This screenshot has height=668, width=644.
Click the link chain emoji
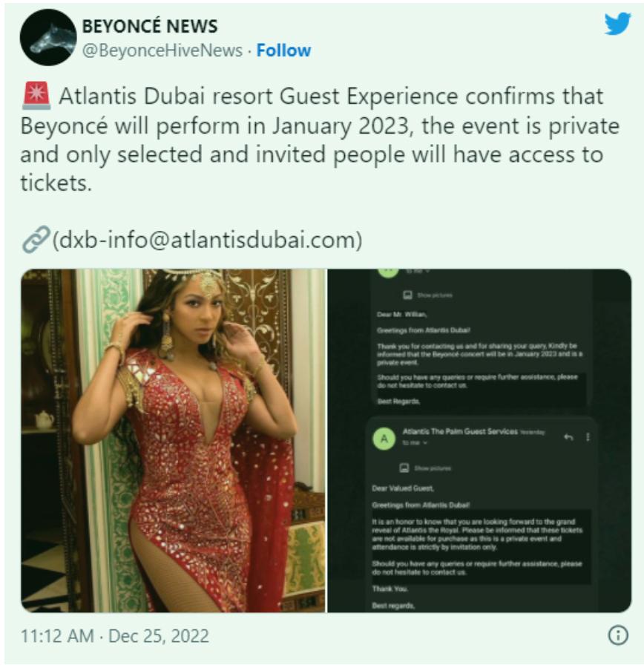coord(36,240)
